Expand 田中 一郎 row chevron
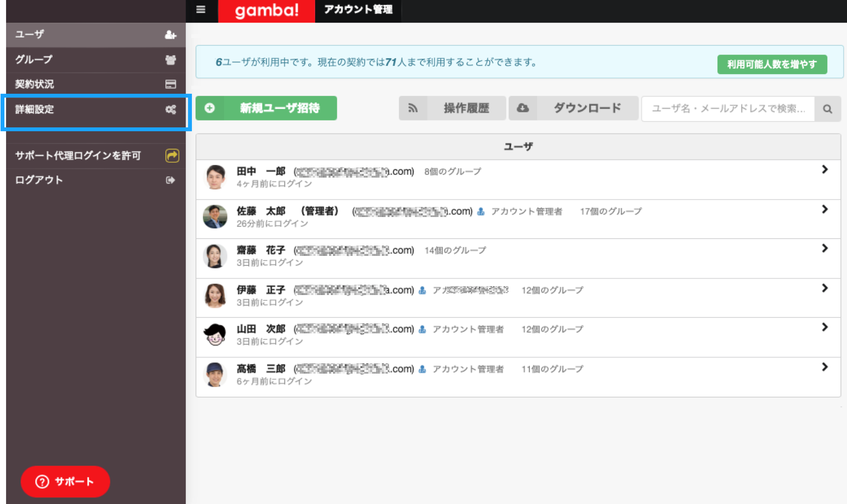 pos(825,169)
